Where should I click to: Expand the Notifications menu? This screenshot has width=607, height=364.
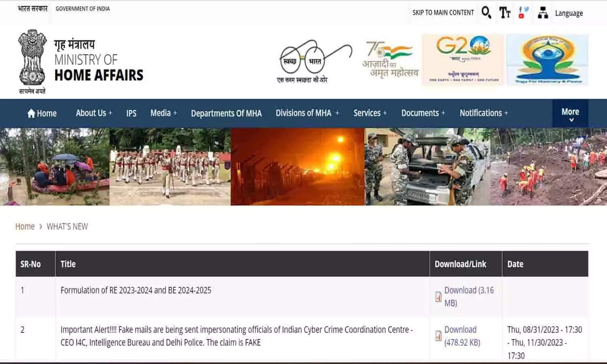point(484,113)
